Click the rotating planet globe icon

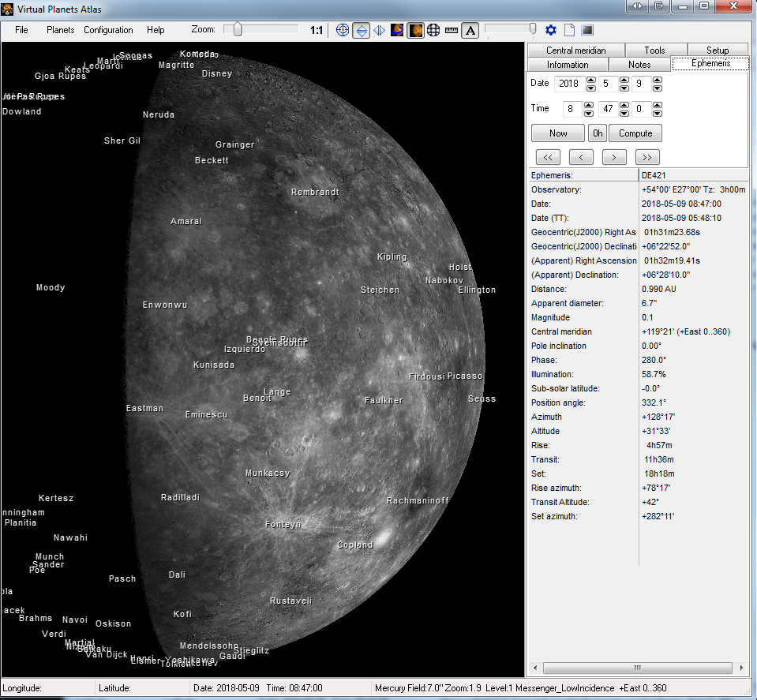398,30
